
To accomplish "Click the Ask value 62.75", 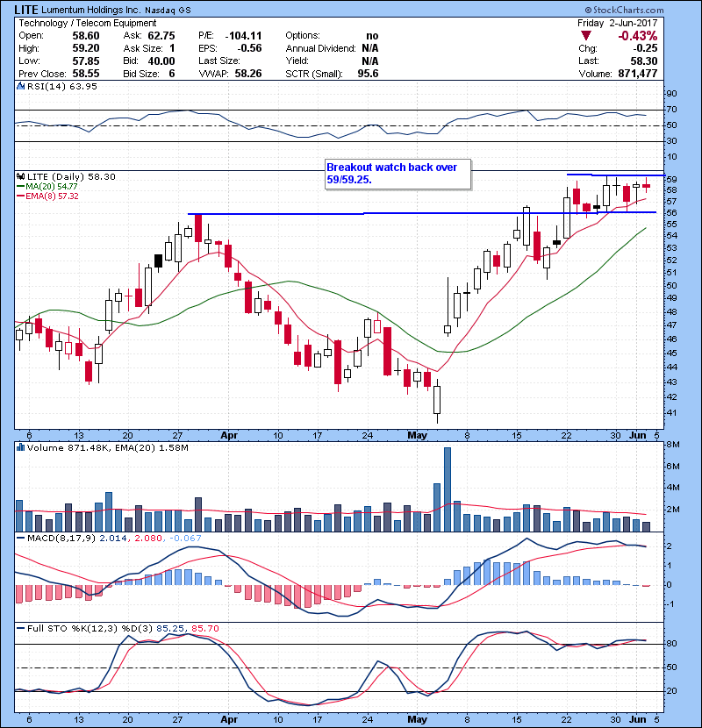I will pos(161,36).
